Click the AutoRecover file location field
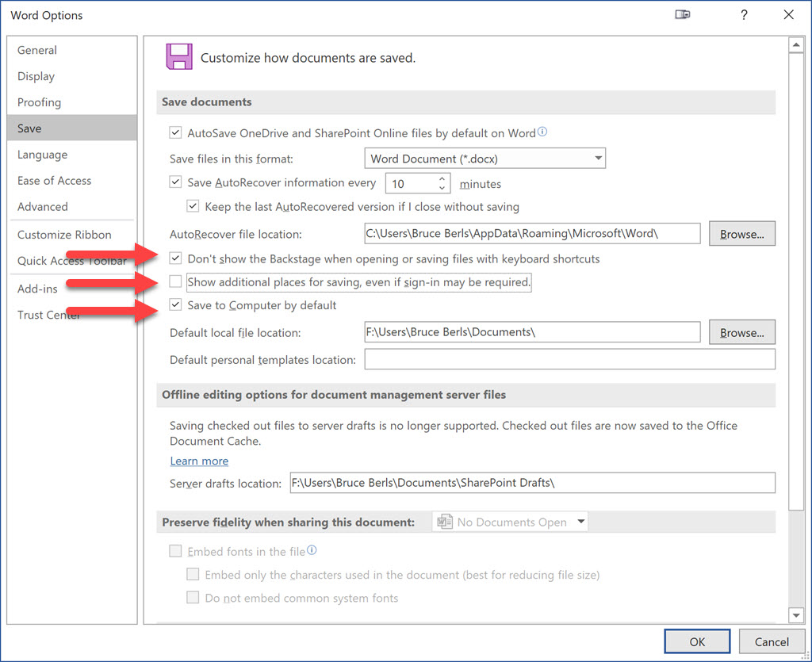The width and height of the screenshot is (812, 662). (532, 233)
